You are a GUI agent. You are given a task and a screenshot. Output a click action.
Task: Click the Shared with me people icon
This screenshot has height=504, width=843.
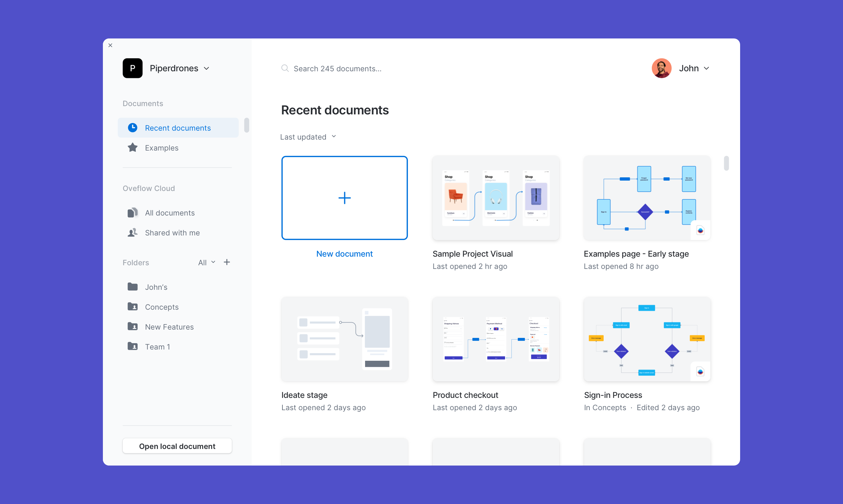pyautogui.click(x=132, y=233)
